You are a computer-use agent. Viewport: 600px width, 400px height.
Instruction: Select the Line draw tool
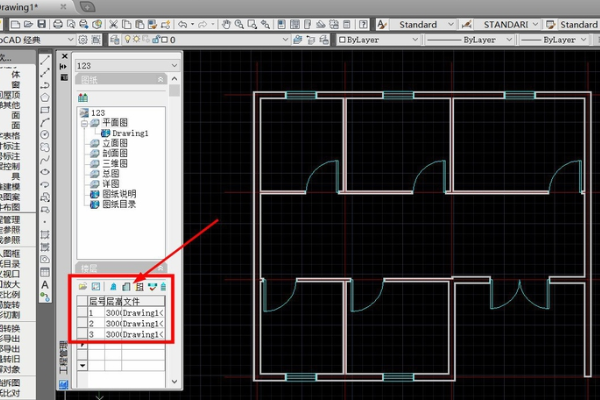pos(46,60)
